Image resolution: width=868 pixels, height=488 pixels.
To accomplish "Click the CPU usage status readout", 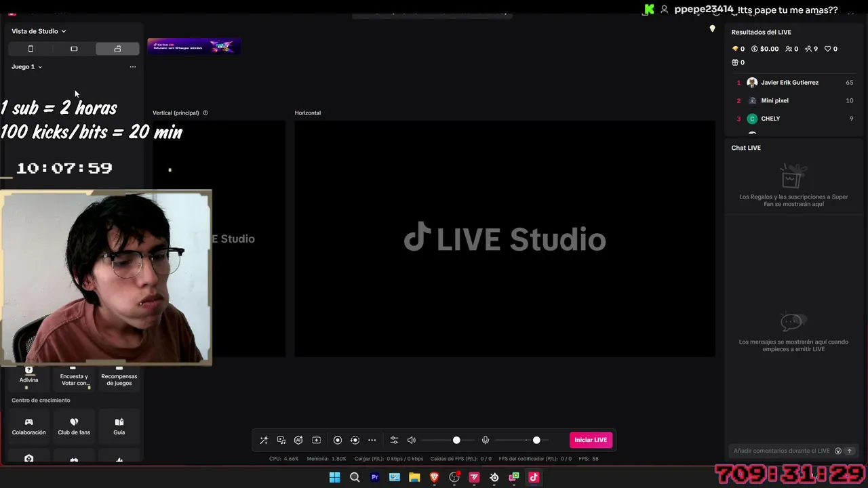I will pyautogui.click(x=283, y=459).
